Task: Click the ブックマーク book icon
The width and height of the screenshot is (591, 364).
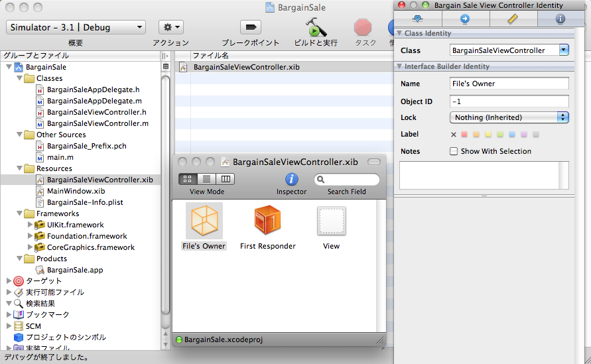Action: [x=19, y=315]
